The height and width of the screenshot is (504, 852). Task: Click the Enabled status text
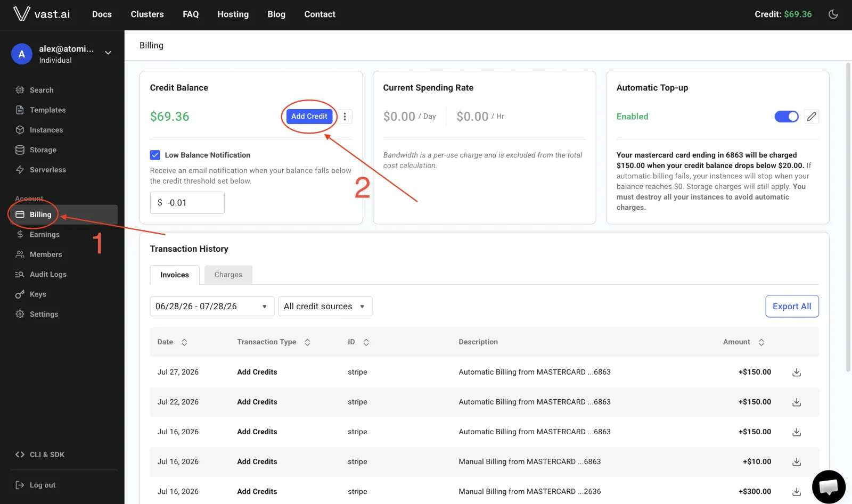(632, 117)
